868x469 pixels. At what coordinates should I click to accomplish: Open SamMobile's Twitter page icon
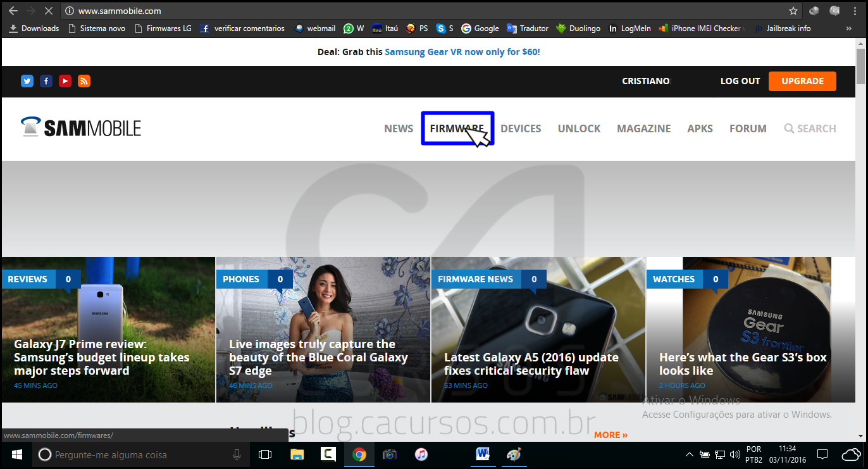pos(27,81)
